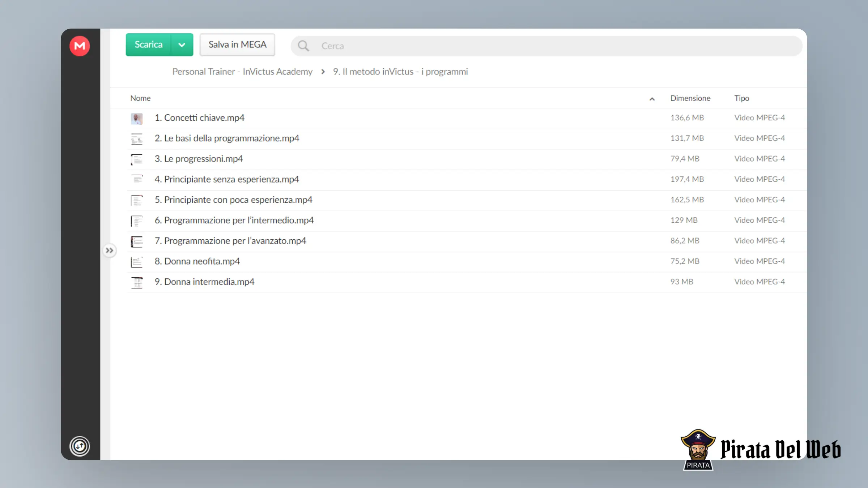Click thumbnail of 2. Le basi della programmazione.mp4

(x=137, y=139)
